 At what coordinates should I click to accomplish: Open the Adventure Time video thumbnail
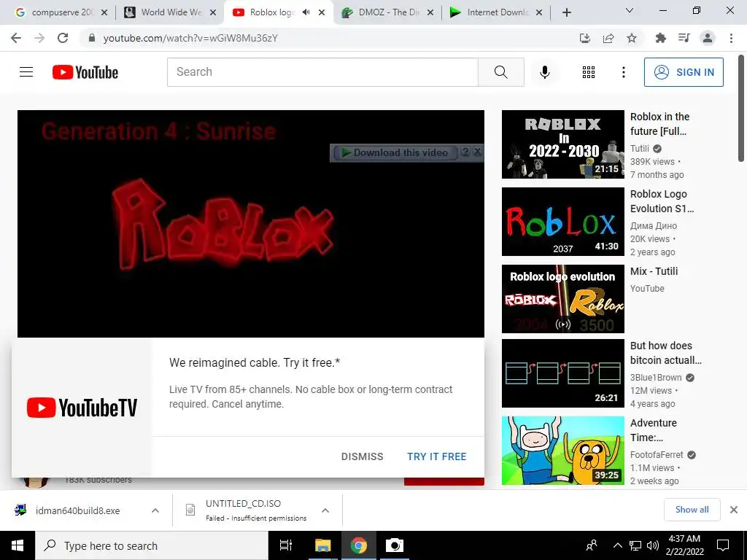point(562,451)
